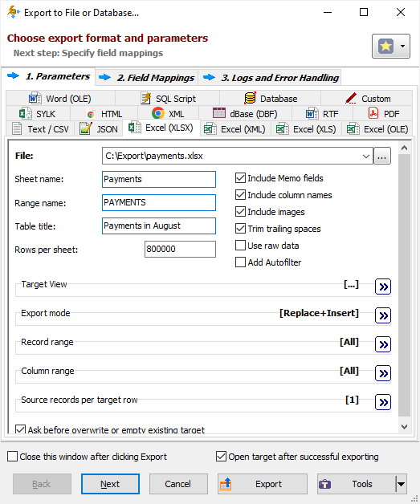Image resolution: width=420 pixels, height=504 pixels.
Task: Click the RTF format icon
Action: click(x=312, y=113)
